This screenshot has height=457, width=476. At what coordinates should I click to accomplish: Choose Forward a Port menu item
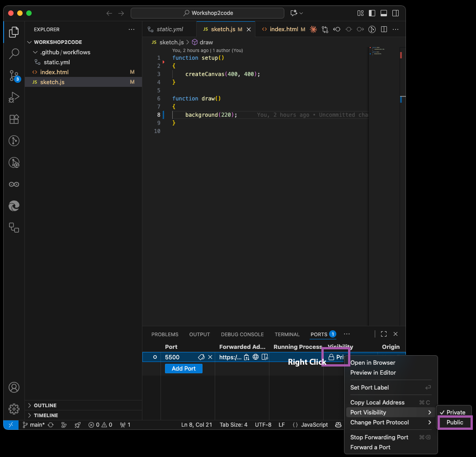(391, 447)
